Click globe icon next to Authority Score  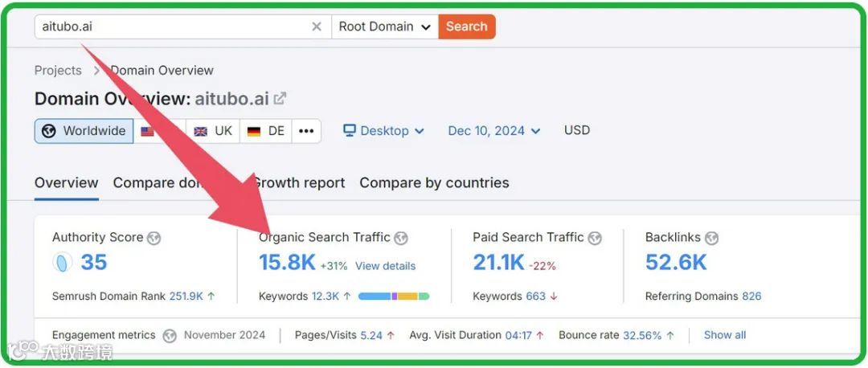click(154, 238)
